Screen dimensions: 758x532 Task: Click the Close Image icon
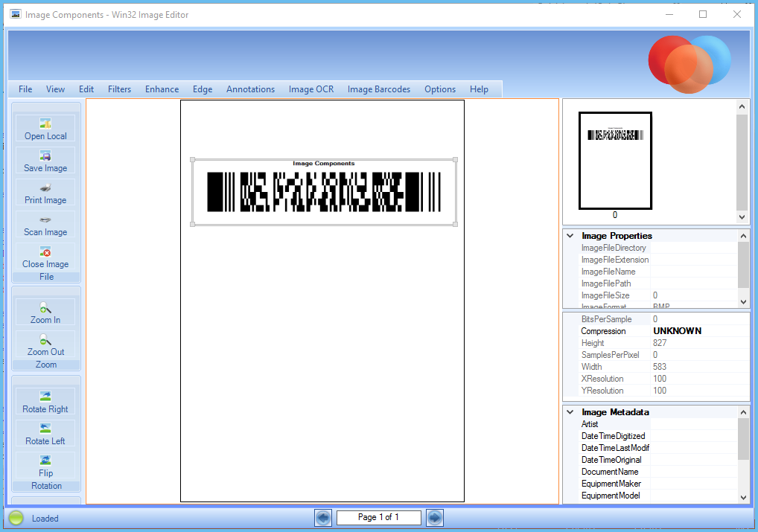coord(45,251)
